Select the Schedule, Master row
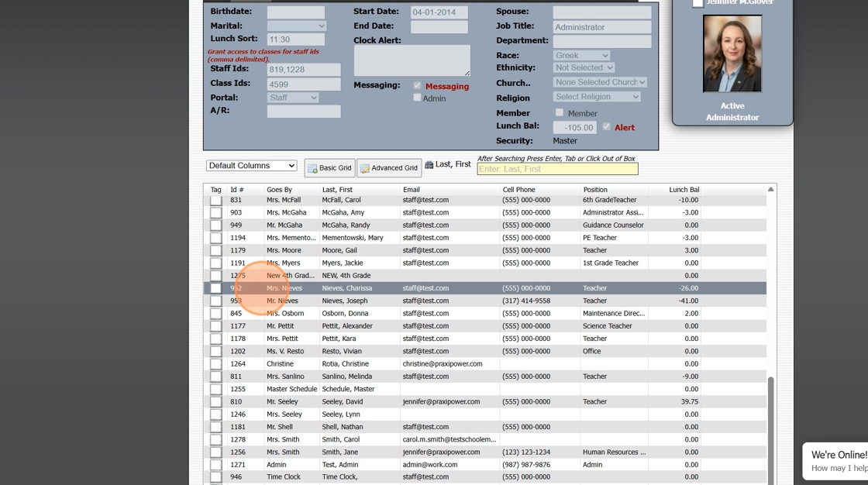This screenshot has height=485, width=868. coord(485,389)
